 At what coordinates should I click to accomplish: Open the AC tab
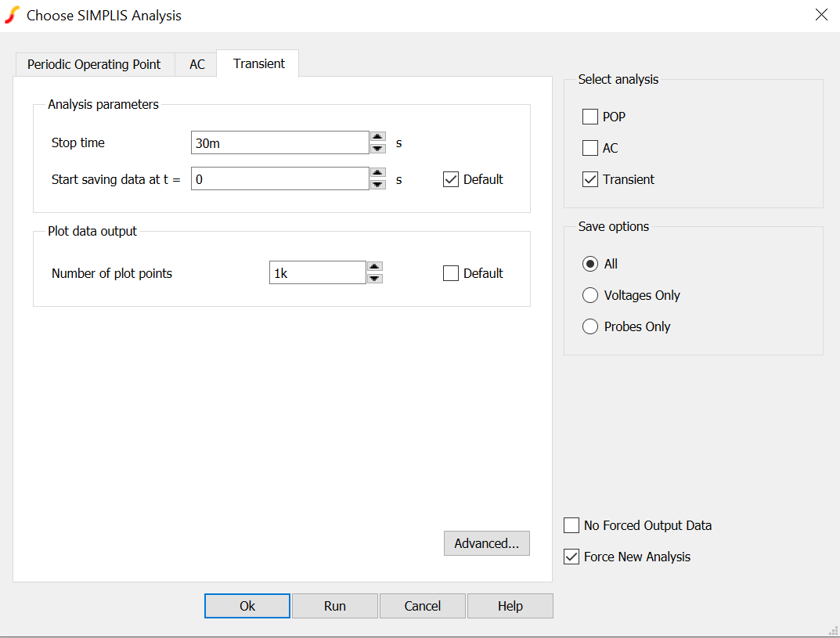pos(197,64)
